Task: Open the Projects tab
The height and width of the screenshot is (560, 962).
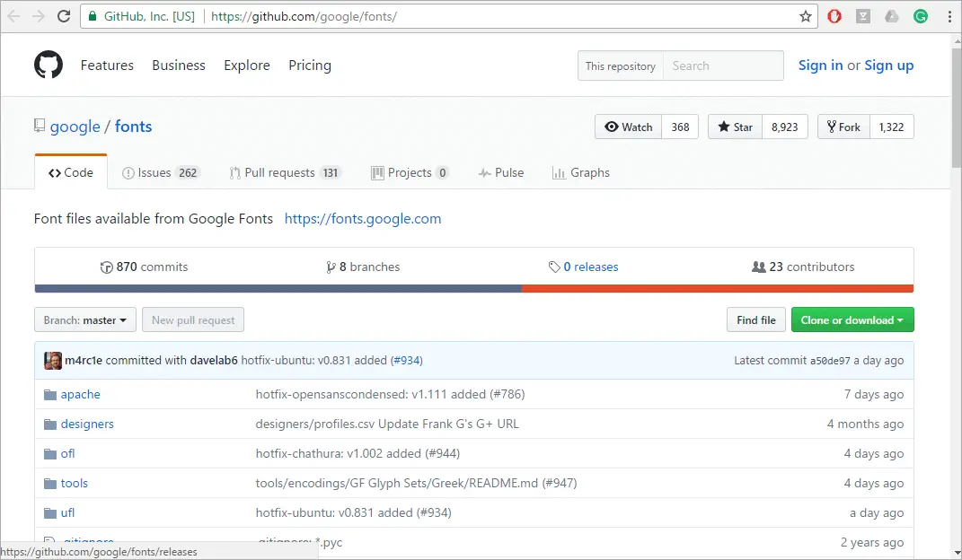Action: tap(410, 173)
